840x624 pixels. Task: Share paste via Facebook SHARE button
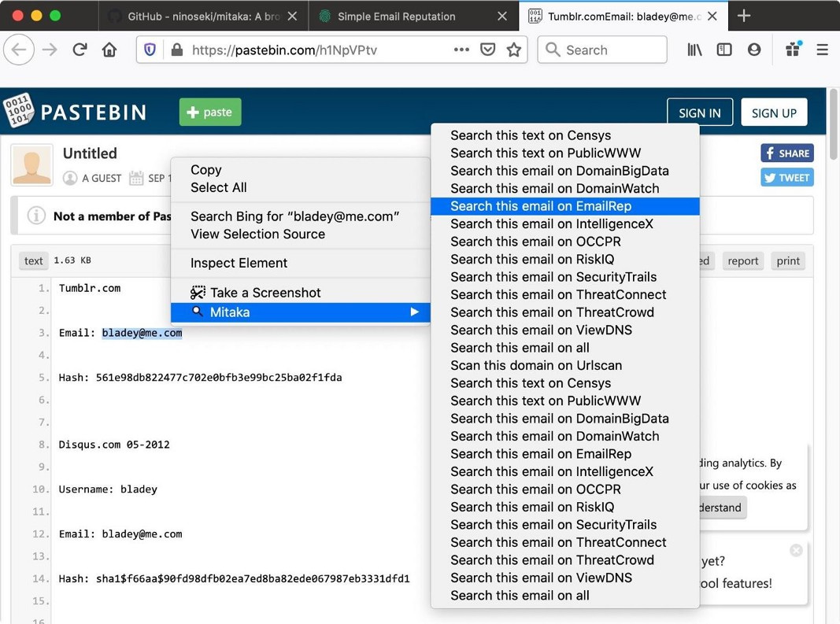point(787,153)
